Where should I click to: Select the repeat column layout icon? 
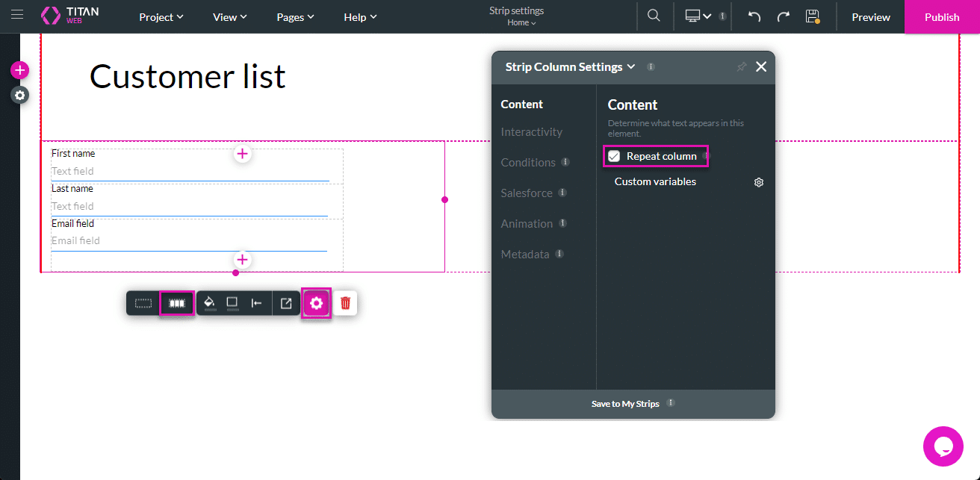[x=177, y=304]
